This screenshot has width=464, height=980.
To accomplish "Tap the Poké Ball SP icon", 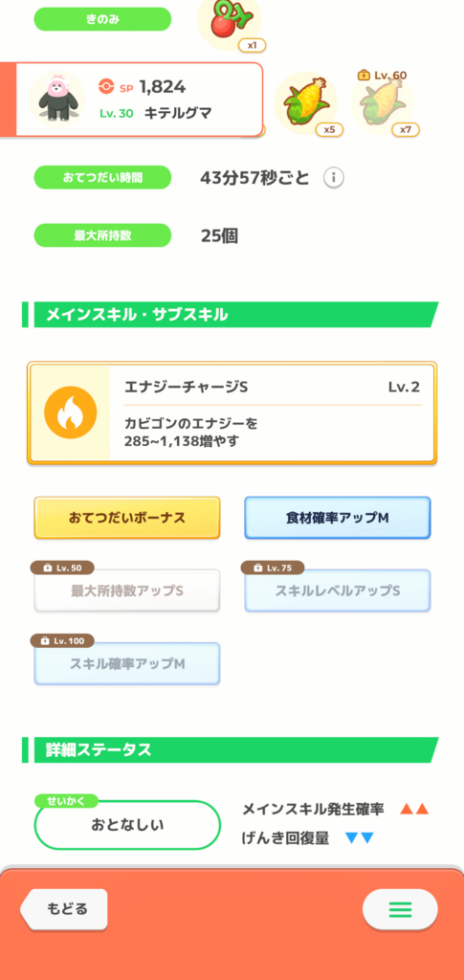I will pos(106,87).
